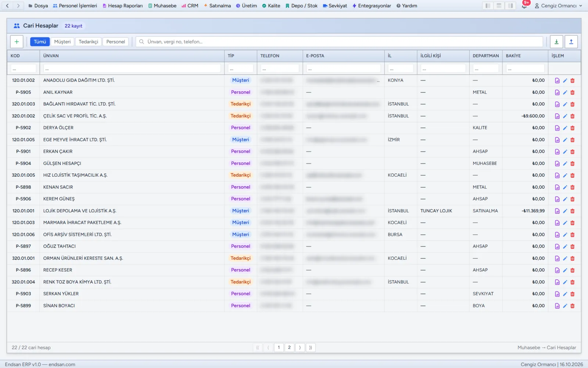Image resolution: width=588 pixels, height=368 pixels.
Task: Filter list by Tümü
Action: tap(40, 42)
